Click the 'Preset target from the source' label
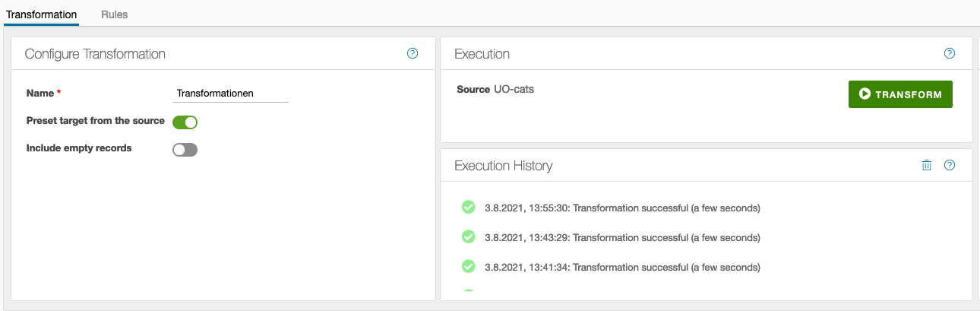The image size is (980, 311). (95, 121)
